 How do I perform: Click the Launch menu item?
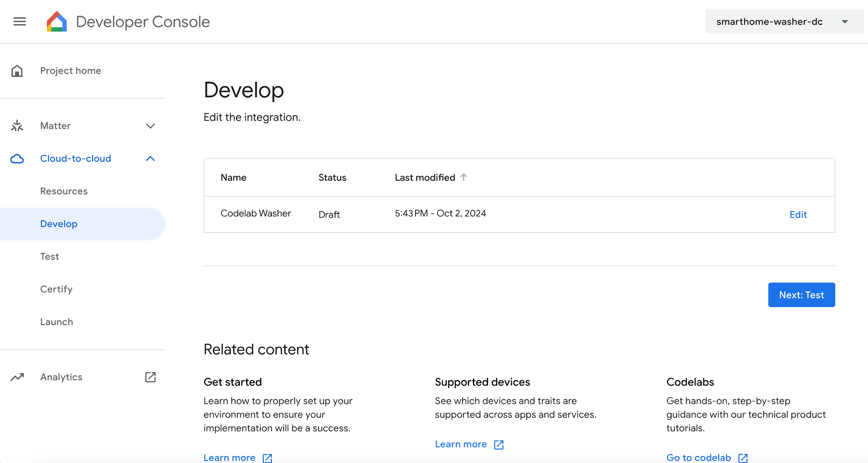[56, 322]
